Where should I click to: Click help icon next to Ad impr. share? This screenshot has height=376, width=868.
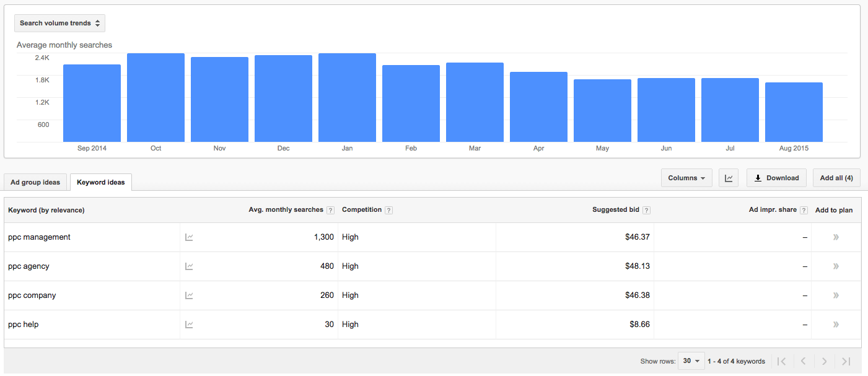804,211
